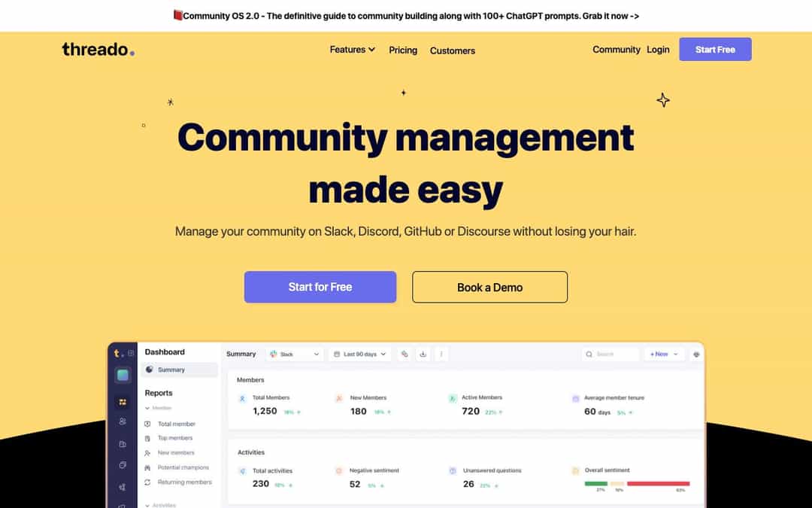
Task: Click the Potential champions icon
Action: pyautogui.click(x=147, y=467)
